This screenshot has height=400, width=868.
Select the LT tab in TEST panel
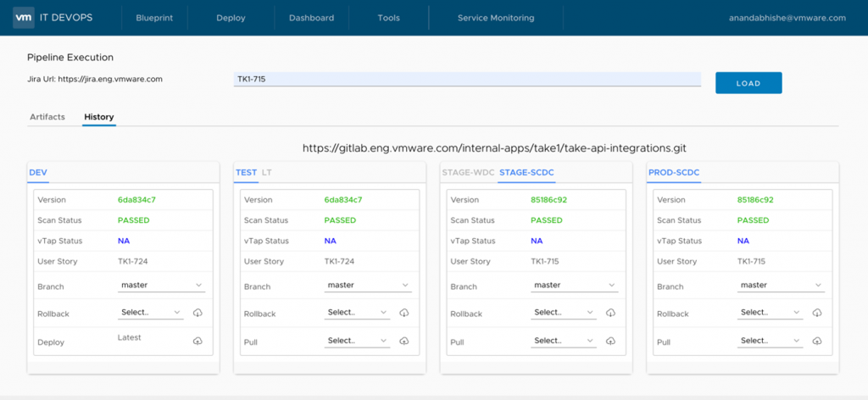[x=267, y=173]
